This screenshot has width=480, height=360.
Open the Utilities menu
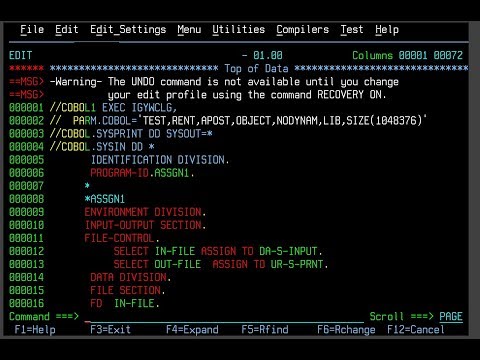(x=239, y=30)
